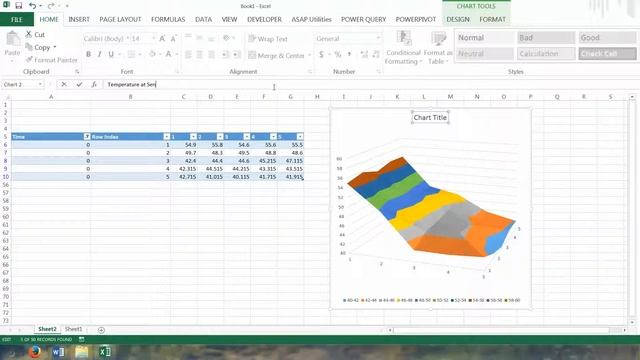The height and width of the screenshot is (360, 640).
Task: Toggle italic formatting
Action: [x=99, y=54]
